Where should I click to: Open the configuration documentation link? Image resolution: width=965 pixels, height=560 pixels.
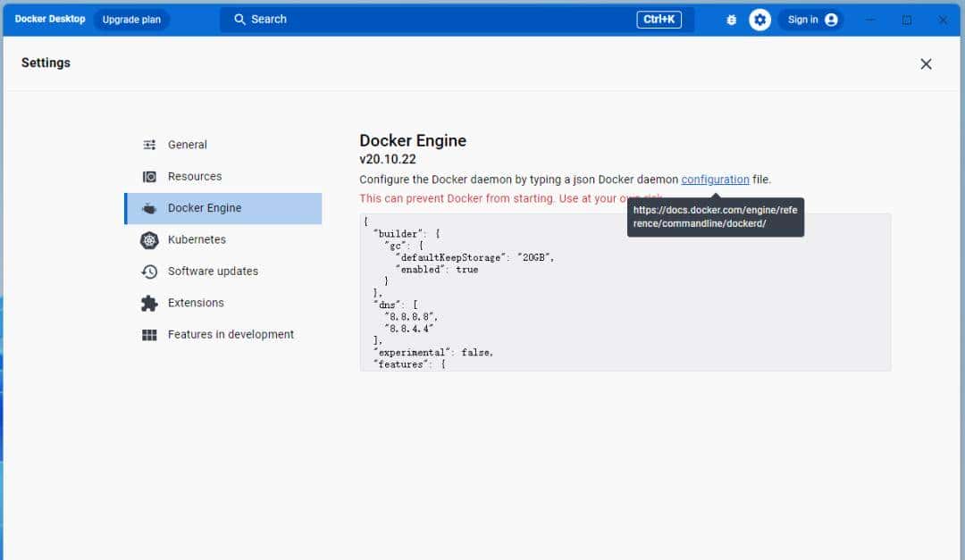point(715,179)
